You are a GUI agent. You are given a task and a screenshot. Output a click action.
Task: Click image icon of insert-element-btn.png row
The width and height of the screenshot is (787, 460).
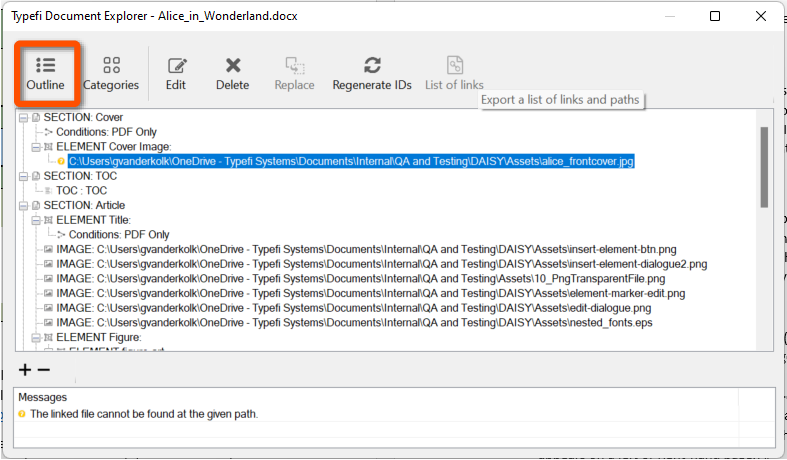(x=48, y=249)
